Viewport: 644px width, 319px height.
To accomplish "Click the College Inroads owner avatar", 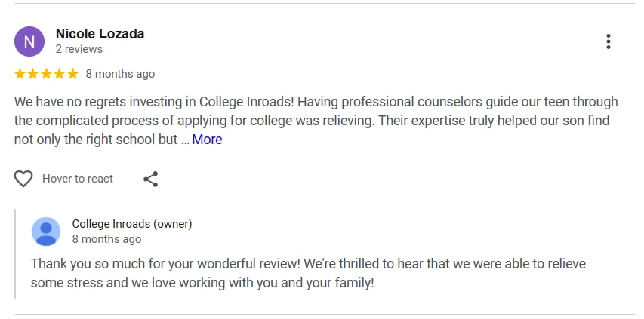I will point(46,231).
